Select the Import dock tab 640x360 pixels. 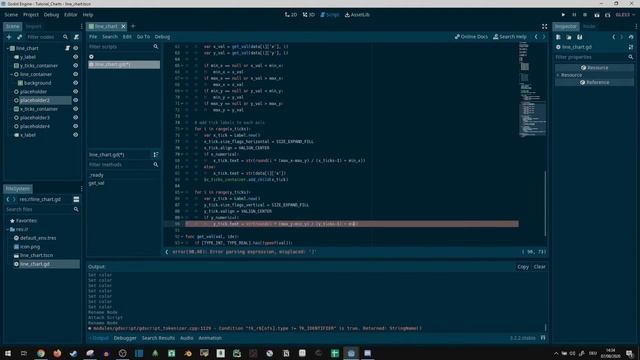point(33,27)
